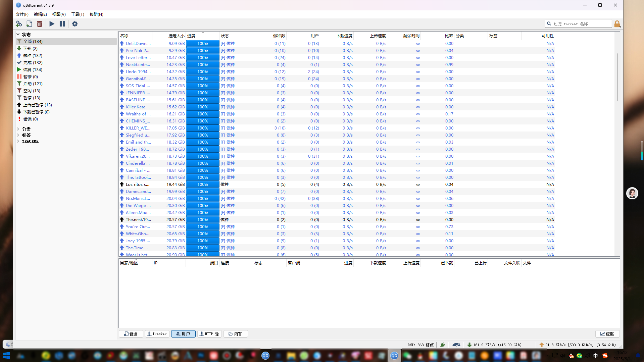
Task: Switch to the 用户 peers tab
Action: (183, 334)
